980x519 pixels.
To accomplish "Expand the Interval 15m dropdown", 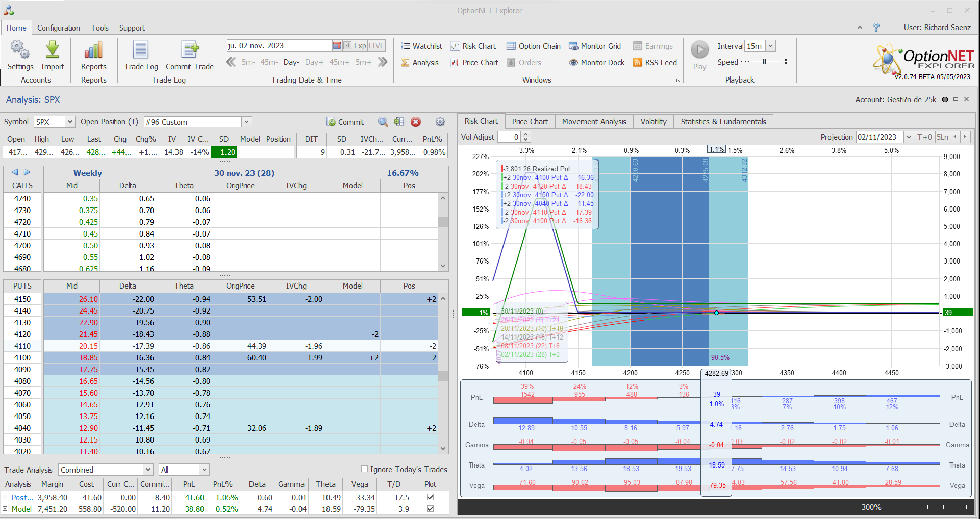I will [x=770, y=46].
